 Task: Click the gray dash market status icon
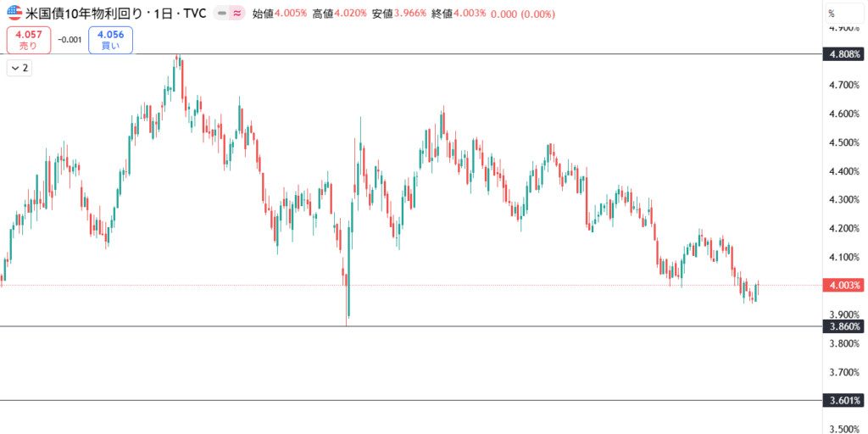tap(222, 14)
